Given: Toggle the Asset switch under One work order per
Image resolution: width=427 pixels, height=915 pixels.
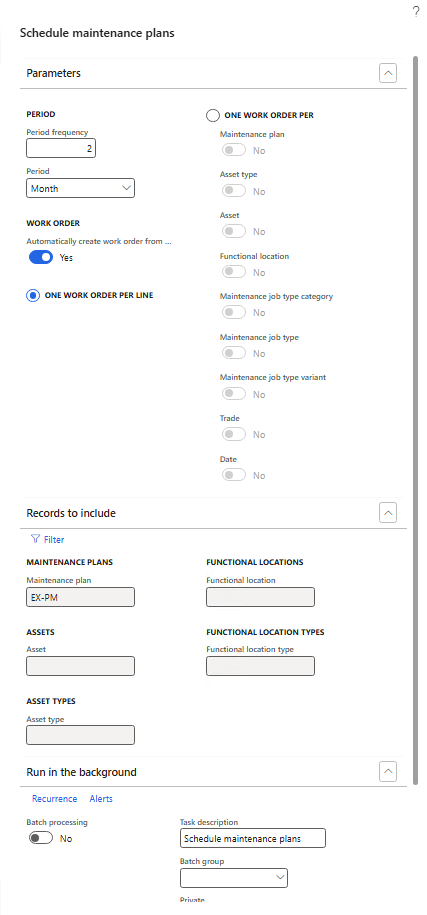Looking at the screenshot, I should coord(234,232).
